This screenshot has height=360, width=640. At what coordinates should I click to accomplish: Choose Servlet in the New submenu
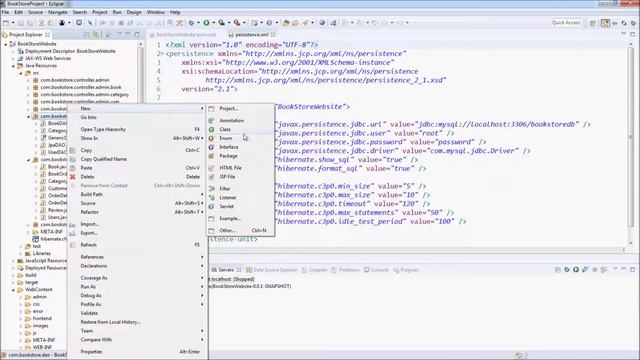(240, 207)
